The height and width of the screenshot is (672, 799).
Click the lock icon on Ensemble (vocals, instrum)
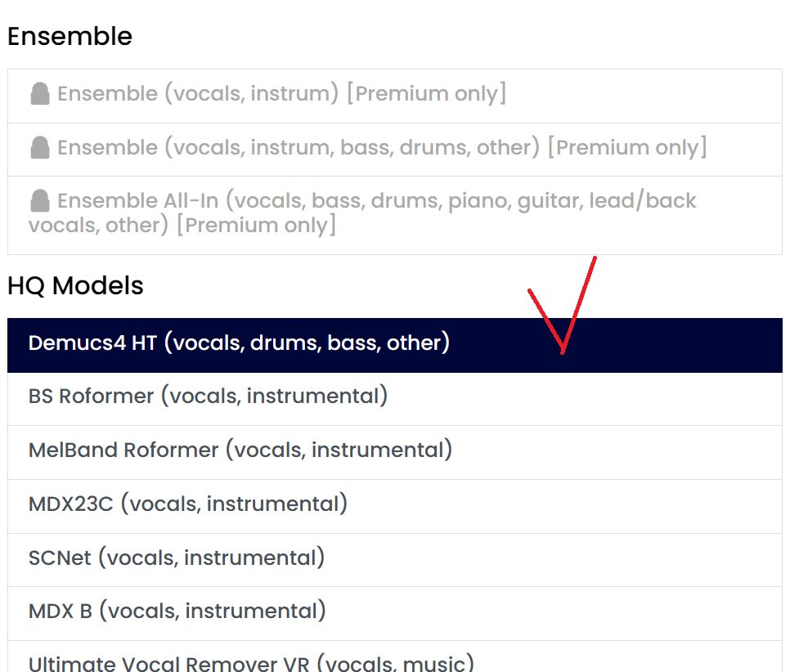point(39,94)
